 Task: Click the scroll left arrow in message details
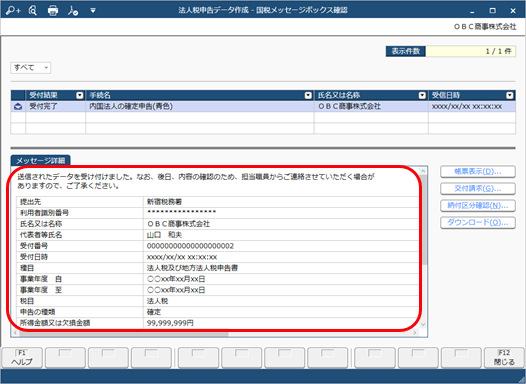coord(15,333)
